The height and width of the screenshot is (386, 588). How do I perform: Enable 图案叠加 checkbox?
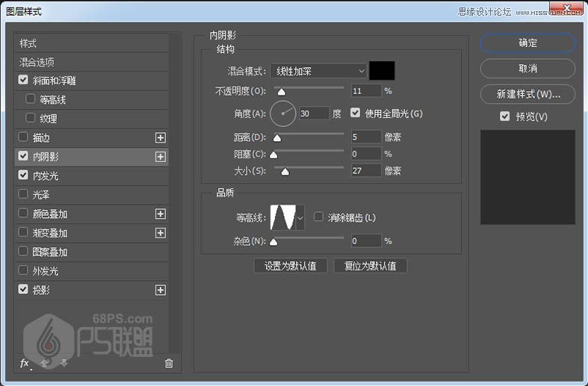23,251
